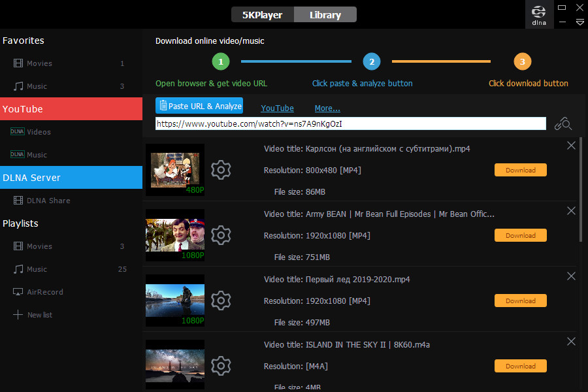Click the ISLAND IN THE SKY thumbnail
588x392 pixels.
175,365
